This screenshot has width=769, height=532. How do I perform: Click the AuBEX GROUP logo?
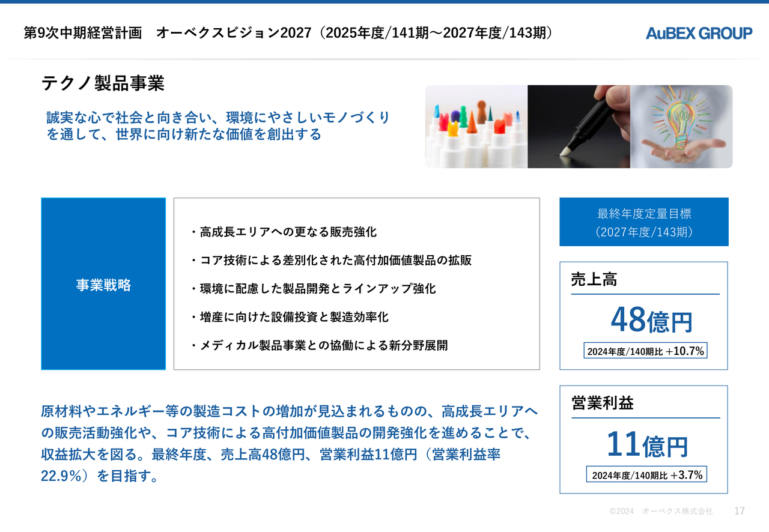[x=699, y=34]
